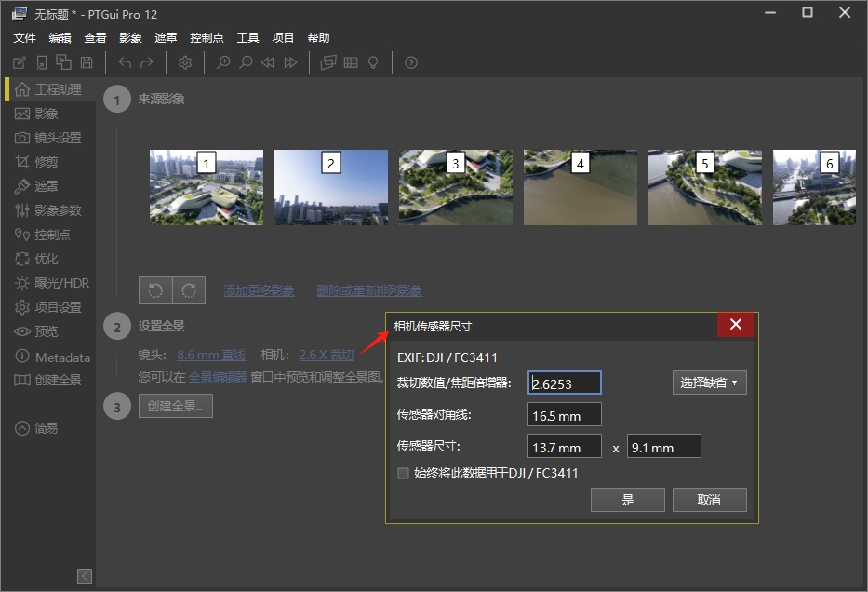Image resolution: width=868 pixels, height=592 pixels.
Task: Open the 控制点 menu
Action: 207,38
